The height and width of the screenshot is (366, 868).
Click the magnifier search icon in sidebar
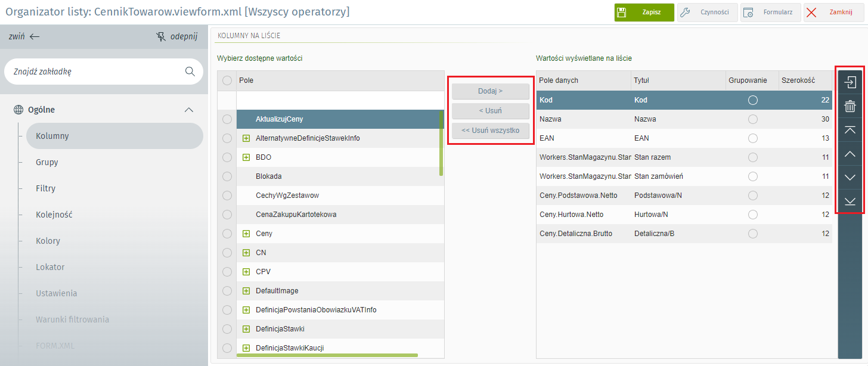(x=190, y=72)
